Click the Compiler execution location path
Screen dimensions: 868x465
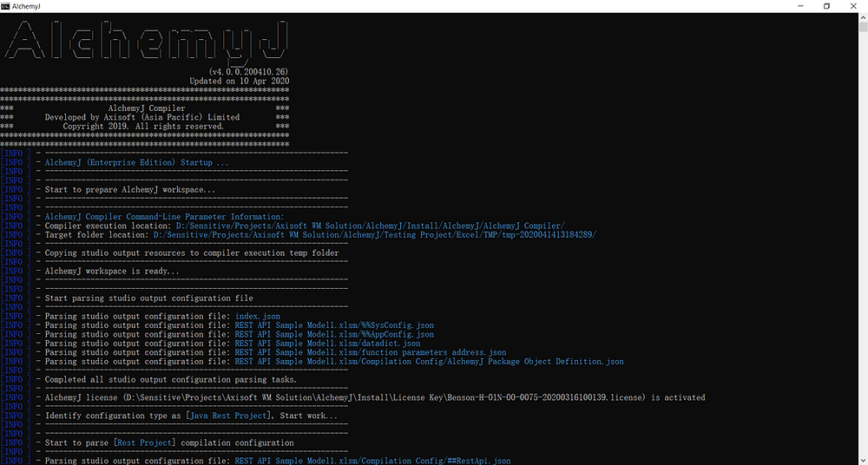click(371, 226)
